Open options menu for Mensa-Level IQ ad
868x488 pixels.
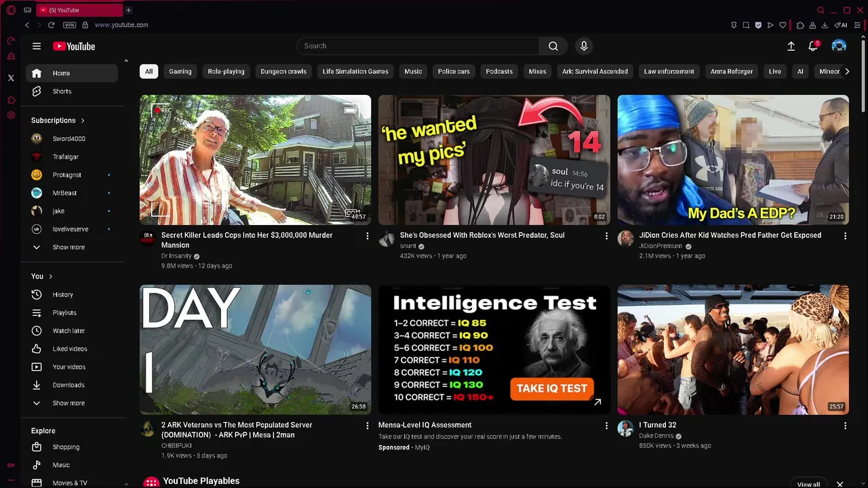[x=606, y=426]
